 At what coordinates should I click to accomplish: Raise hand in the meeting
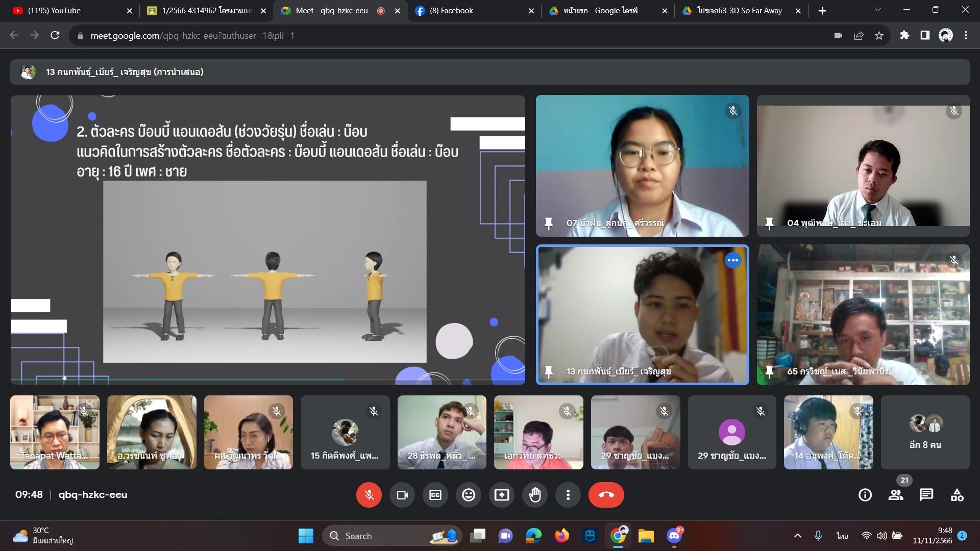coord(535,495)
